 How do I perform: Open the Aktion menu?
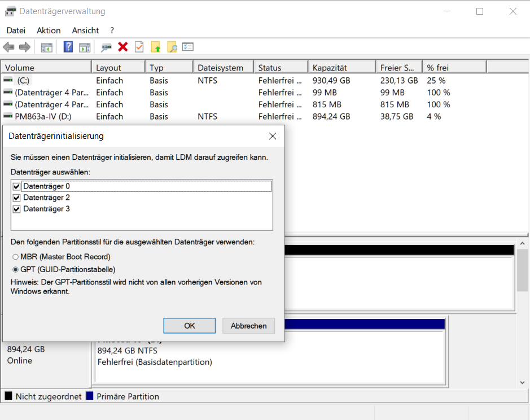49,30
